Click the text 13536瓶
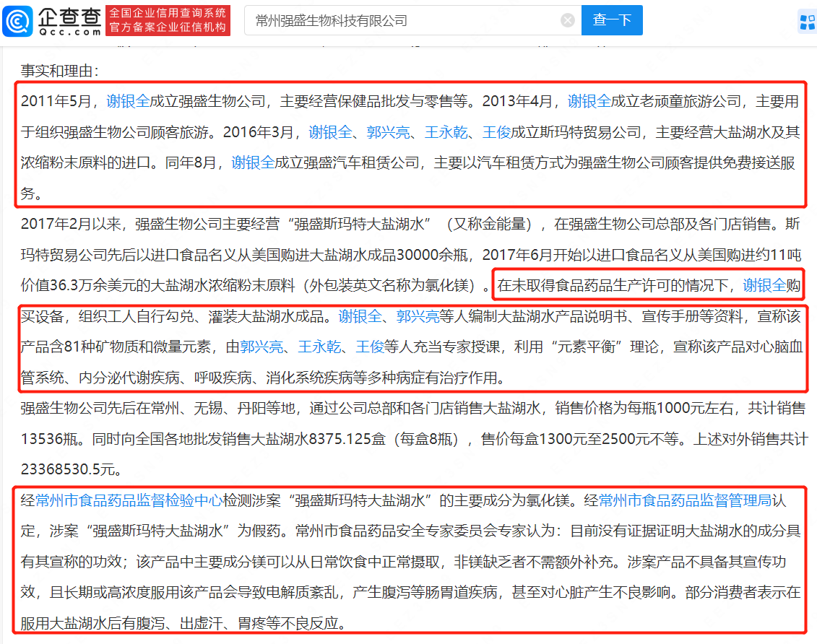817x644 pixels. (49, 439)
